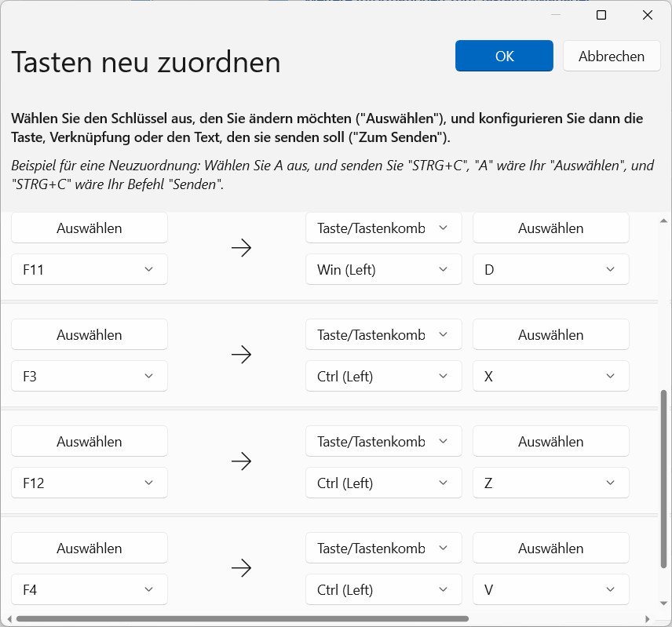Click Auswählen button above the V dropdown
Screen dimensions: 672x627
[550, 549]
